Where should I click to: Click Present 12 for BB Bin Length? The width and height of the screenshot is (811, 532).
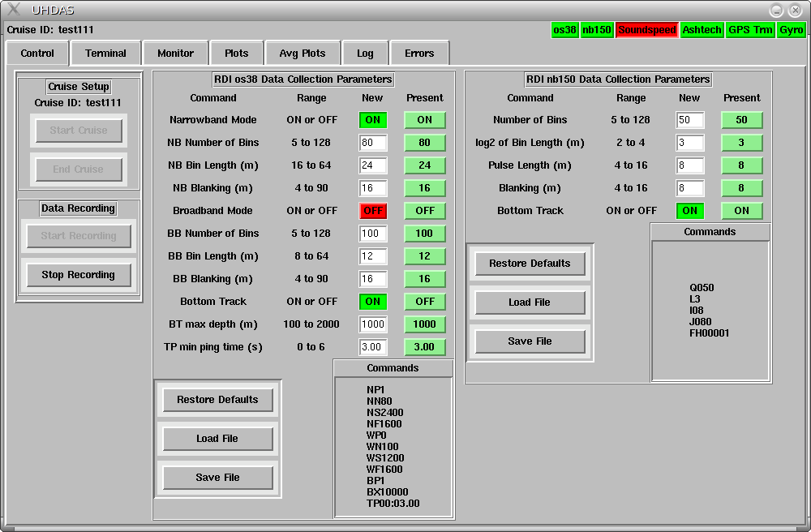click(x=425, y=256)
